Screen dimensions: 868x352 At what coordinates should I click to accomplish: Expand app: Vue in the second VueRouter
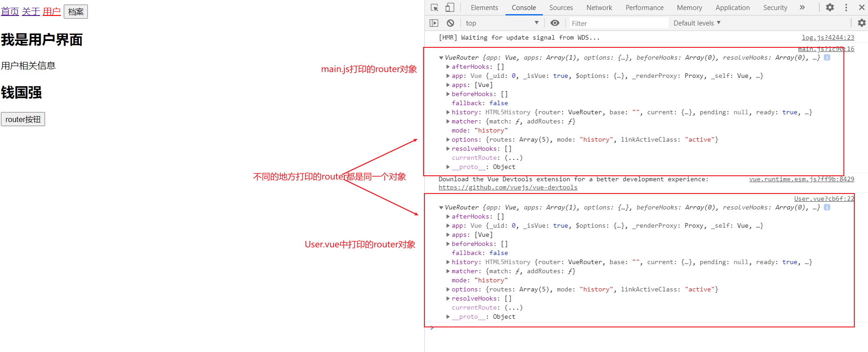coord(448,226)
